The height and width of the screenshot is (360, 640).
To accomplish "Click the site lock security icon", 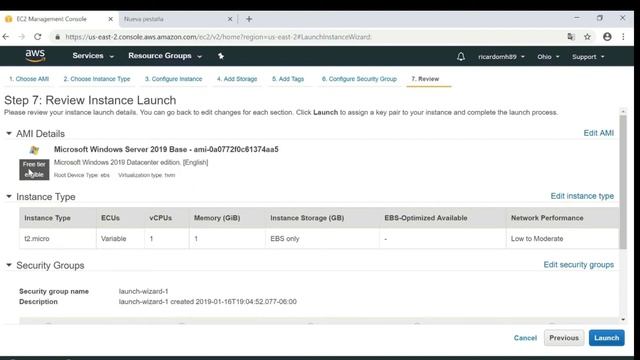I will point(58,37).
